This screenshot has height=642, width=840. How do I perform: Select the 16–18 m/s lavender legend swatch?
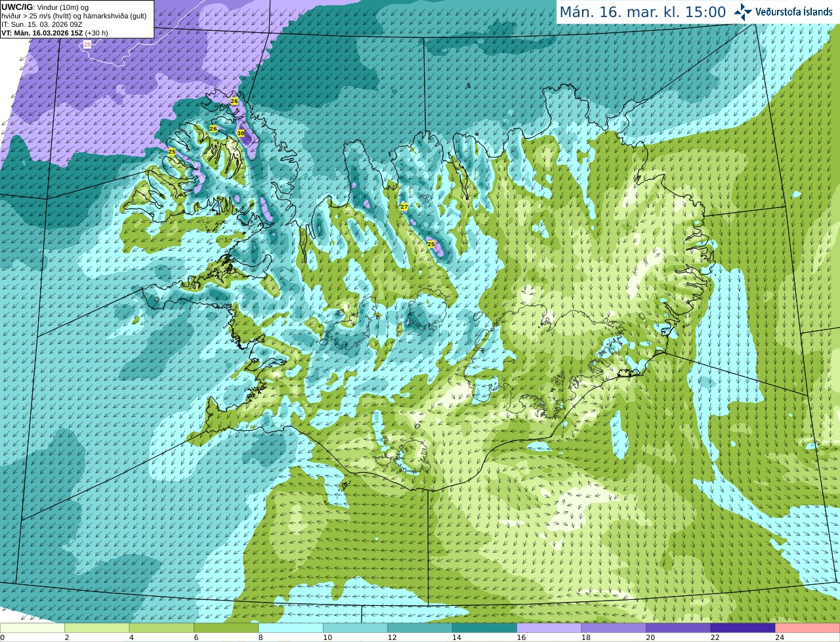click(549, 628)
